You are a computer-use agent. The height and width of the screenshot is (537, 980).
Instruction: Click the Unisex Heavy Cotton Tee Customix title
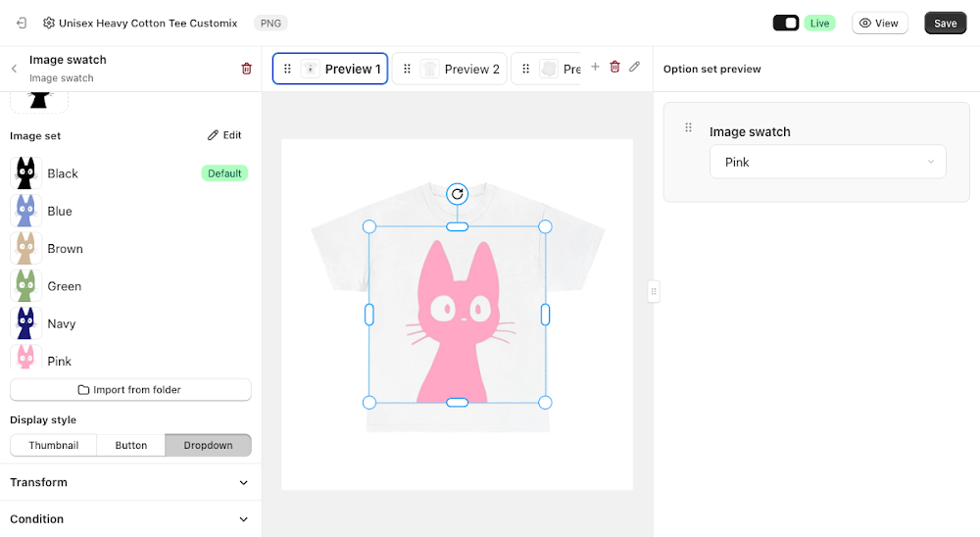point(148,24)
